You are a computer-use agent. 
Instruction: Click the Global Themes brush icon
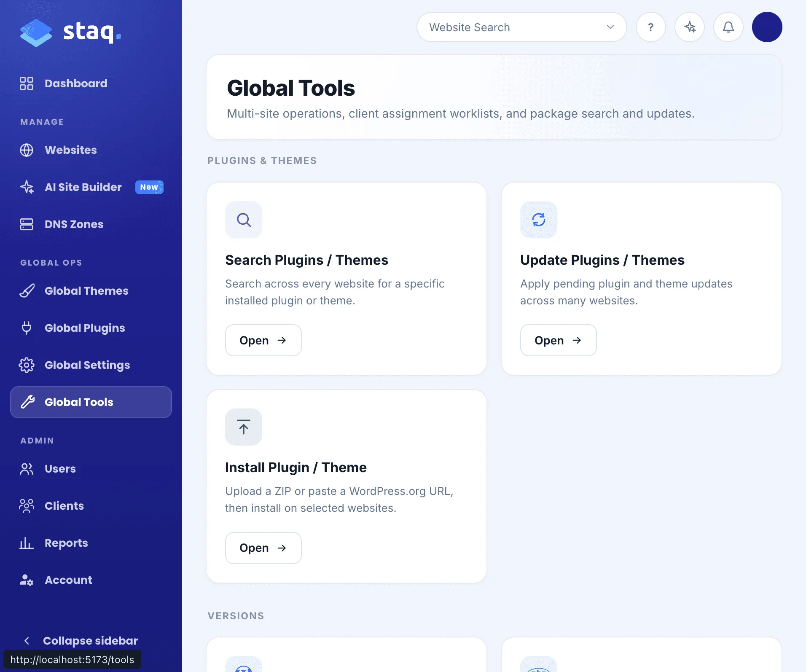[27, 291]
